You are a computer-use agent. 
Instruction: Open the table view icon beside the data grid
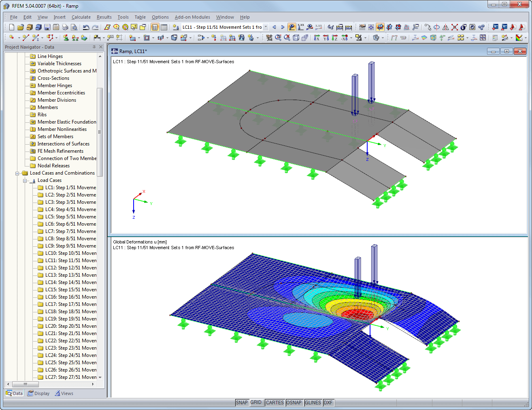tap(164, 27)
